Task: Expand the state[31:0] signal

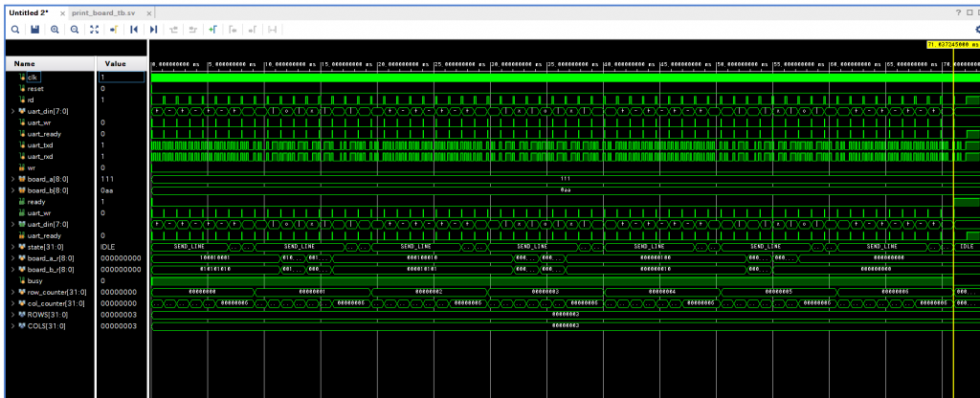Action: pyautogui.click(x=12, y=246)
